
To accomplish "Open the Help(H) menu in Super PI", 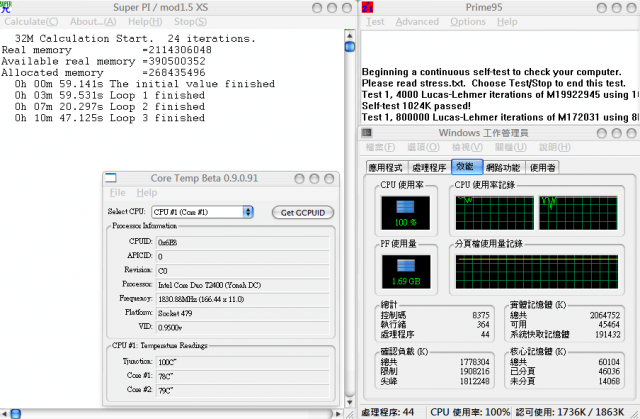I will click(145, 22).
